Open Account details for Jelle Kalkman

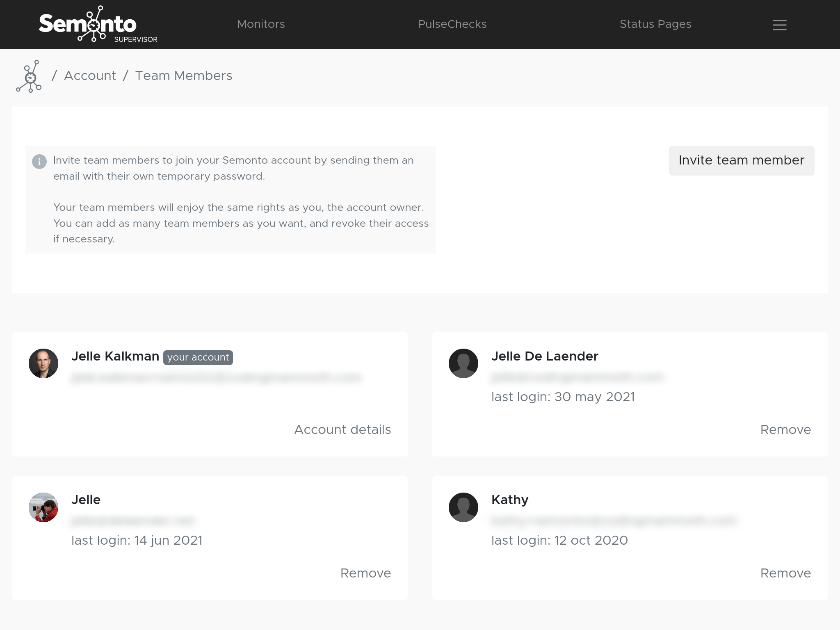coord(342,429)
